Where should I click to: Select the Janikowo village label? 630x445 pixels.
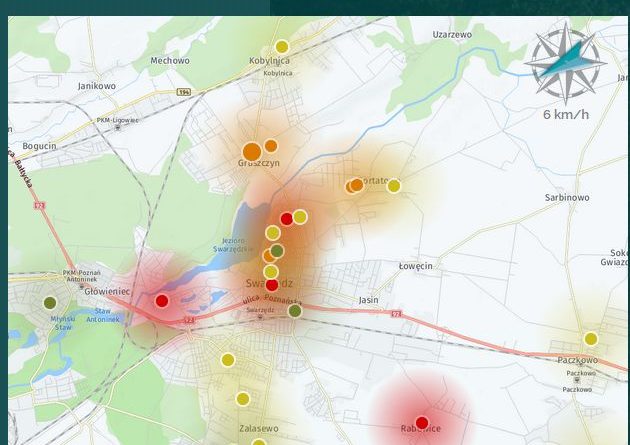[x=97, y=86]
